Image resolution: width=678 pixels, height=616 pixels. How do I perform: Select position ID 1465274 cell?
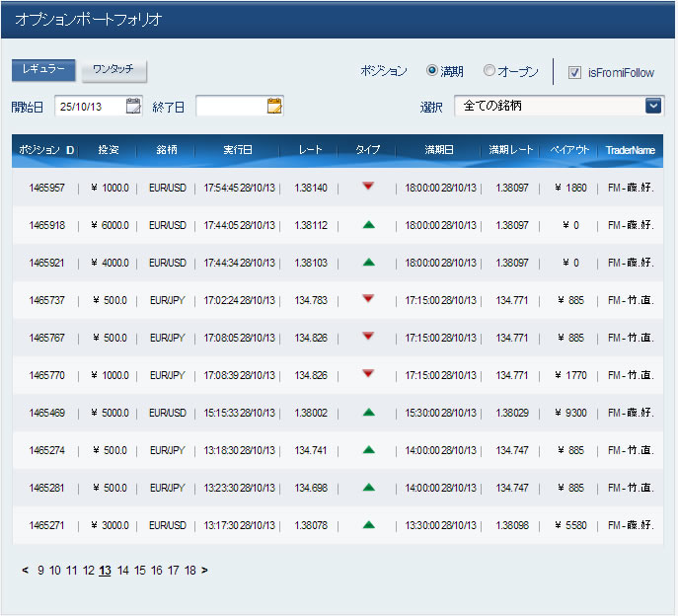[x=46, y=450]
